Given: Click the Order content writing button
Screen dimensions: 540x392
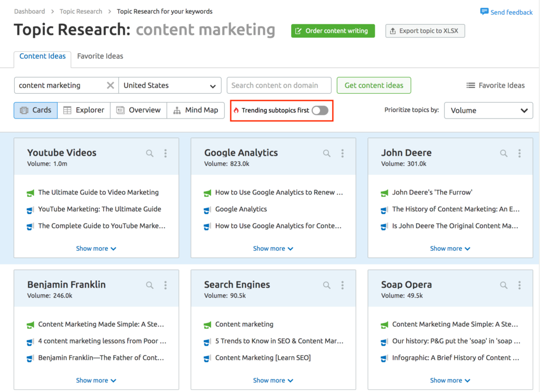Looking at the screenshot, I should click(333, 31).
